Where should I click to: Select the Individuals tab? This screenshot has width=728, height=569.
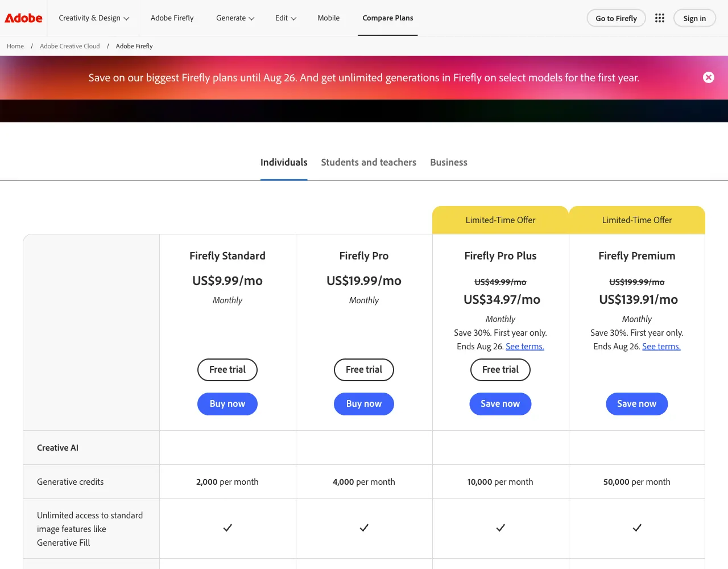tap(284, 162)
